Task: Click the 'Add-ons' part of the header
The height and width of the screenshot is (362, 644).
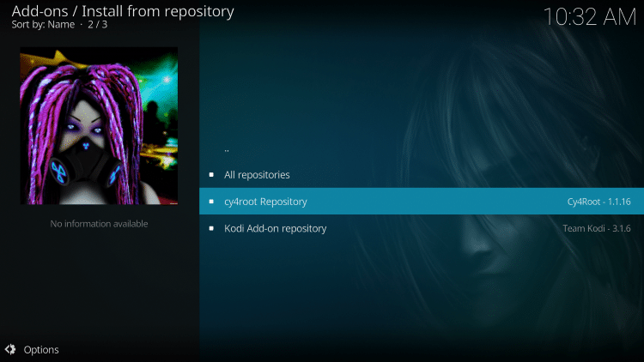Action: point(39,11)
